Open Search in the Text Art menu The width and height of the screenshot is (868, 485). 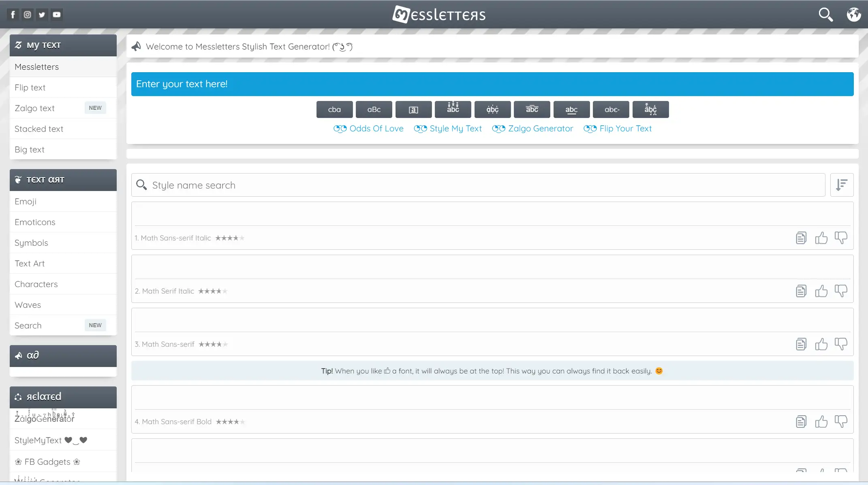(63, 326)
